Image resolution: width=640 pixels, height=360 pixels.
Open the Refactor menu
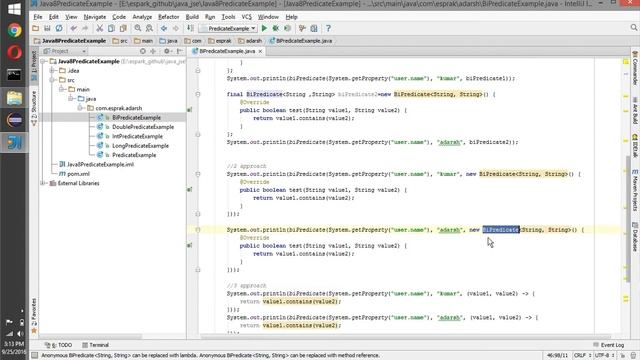click(169, 17)
